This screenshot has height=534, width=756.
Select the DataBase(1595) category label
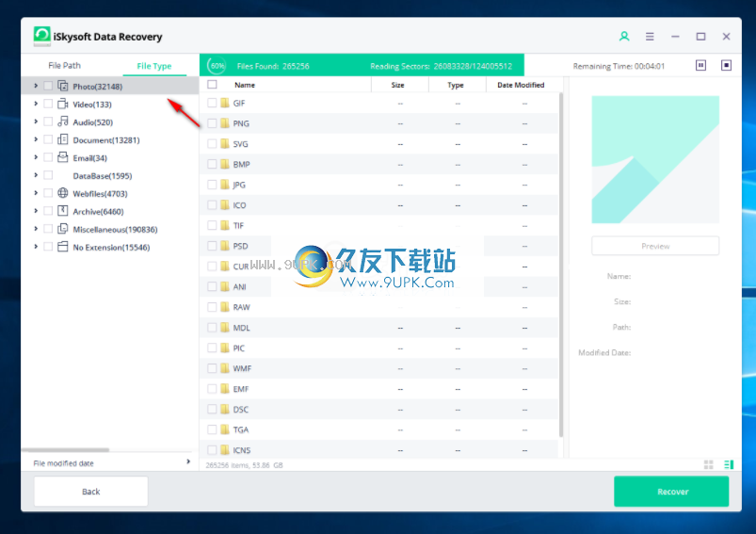click(x=103, y=175)
